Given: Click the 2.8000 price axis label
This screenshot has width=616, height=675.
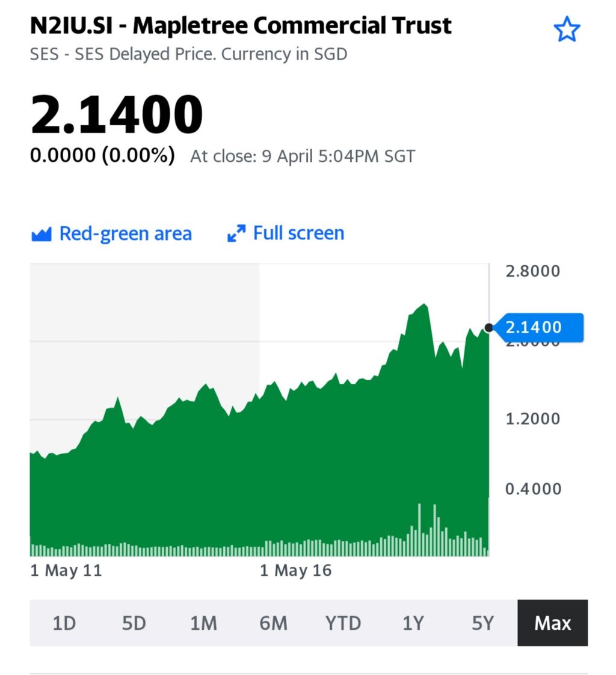Looking at the screenshot, I should [x=533, y=271].
